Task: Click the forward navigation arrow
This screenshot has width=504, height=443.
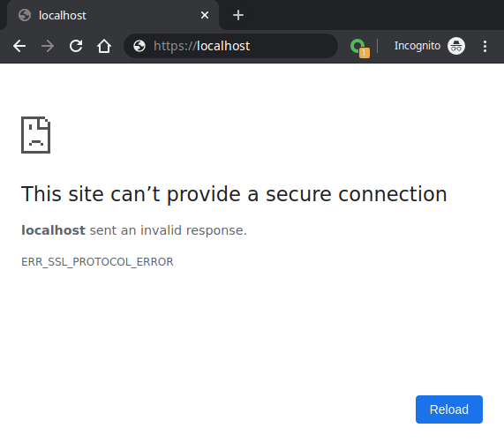Action: pos(48,46)
